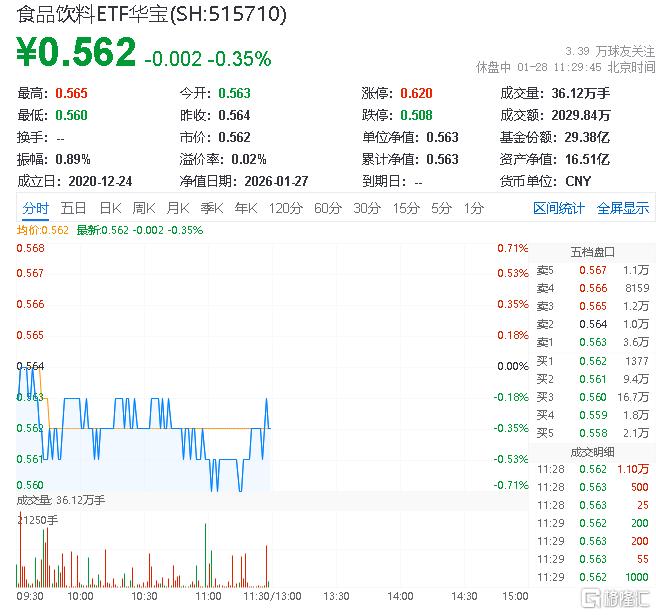Click the 0.71% upper percent axis label
The image size is (656, 615).
click(512, 249)
